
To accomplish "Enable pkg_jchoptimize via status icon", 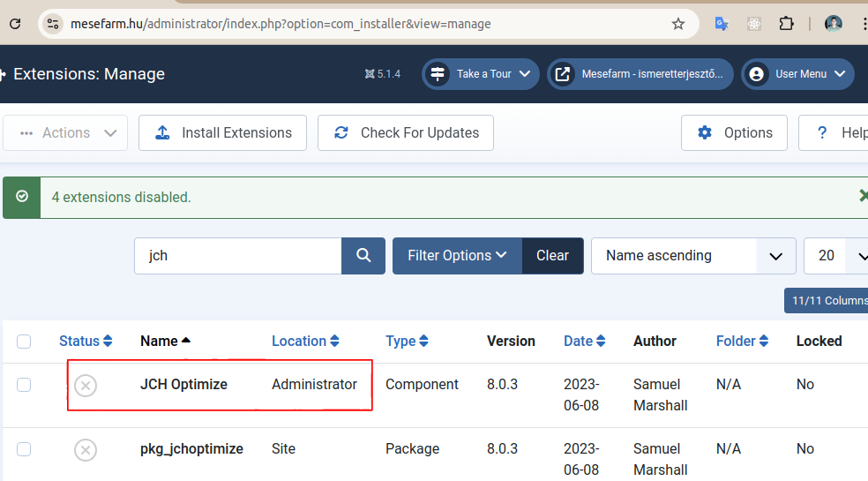I will coord(86,450).
